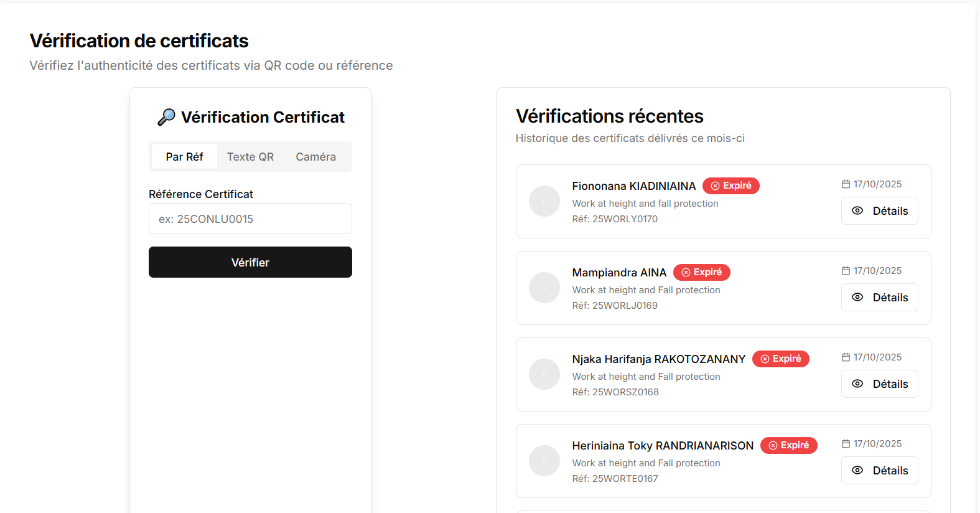Click the calendar icon on Heriniaina Toky's card
Viewport: 980px width, 513px height.
[x=846, y=444]
